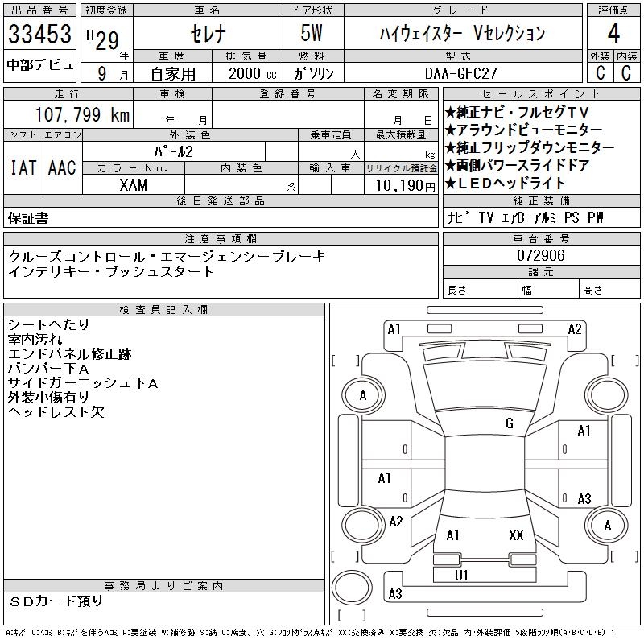The height and width of the screenshot is (644, 644).
Task: Click the A wheel mark on front-left tire
Action: (x=363, y=395)
